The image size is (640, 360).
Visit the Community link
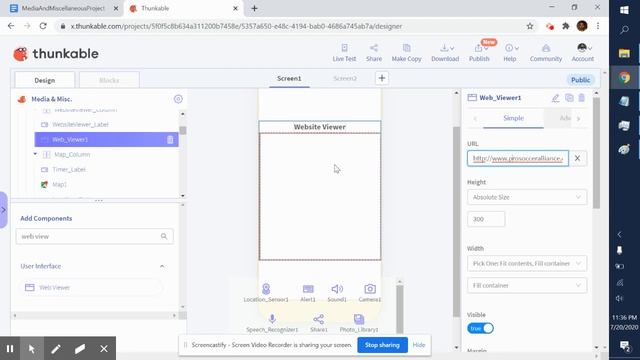click(546, 53)
